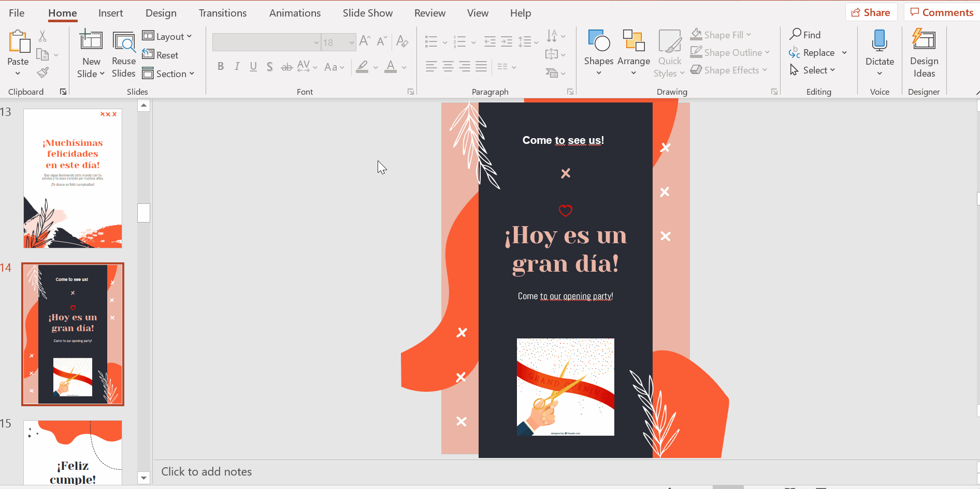Toggle Underline formatting

[253, 66]
